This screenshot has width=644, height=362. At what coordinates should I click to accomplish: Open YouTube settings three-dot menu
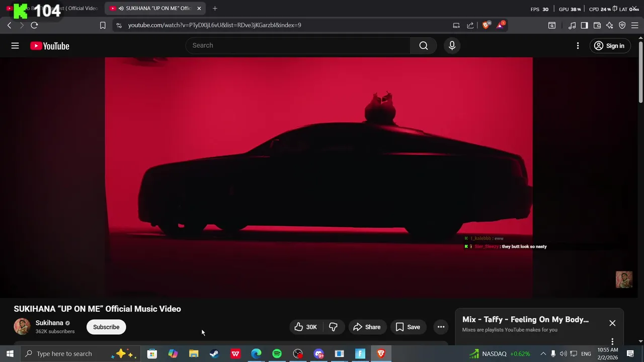(x=578, y=46)
